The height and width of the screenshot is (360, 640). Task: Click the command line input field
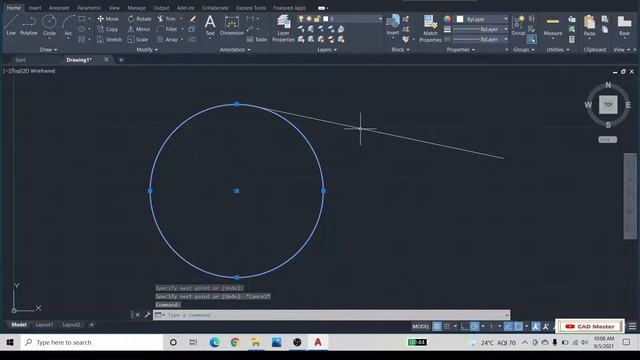tap(331, 315)
